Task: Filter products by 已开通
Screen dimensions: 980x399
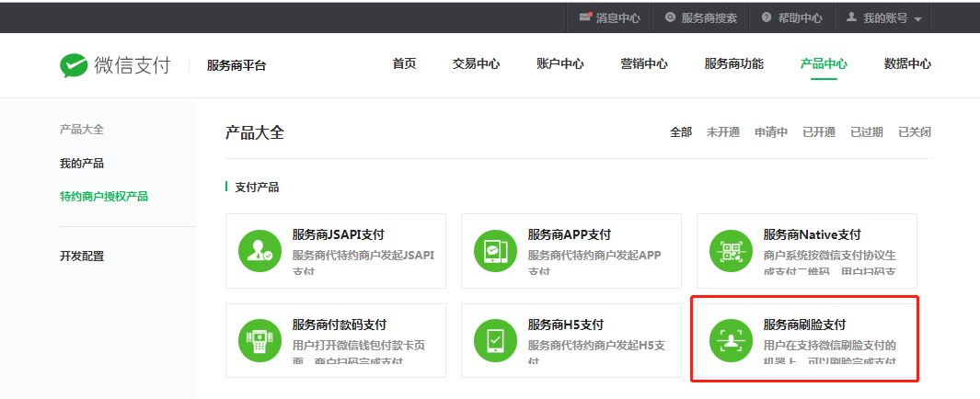Action: point(819,131)
